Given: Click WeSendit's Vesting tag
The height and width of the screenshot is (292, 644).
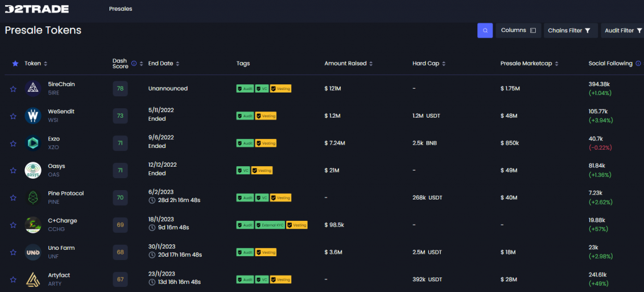Looking at the screenshot, I should (x=266, y=116).
